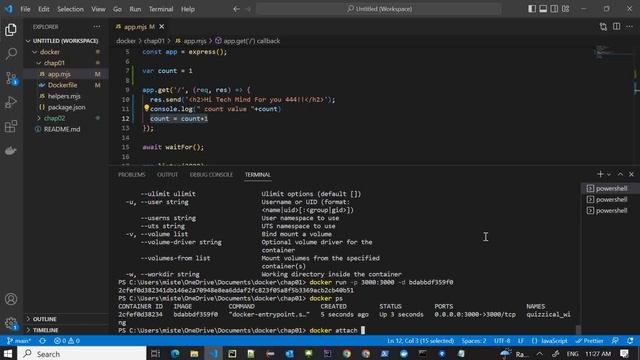Open the Selection menu
640x360 pixels.
[70, 9]
